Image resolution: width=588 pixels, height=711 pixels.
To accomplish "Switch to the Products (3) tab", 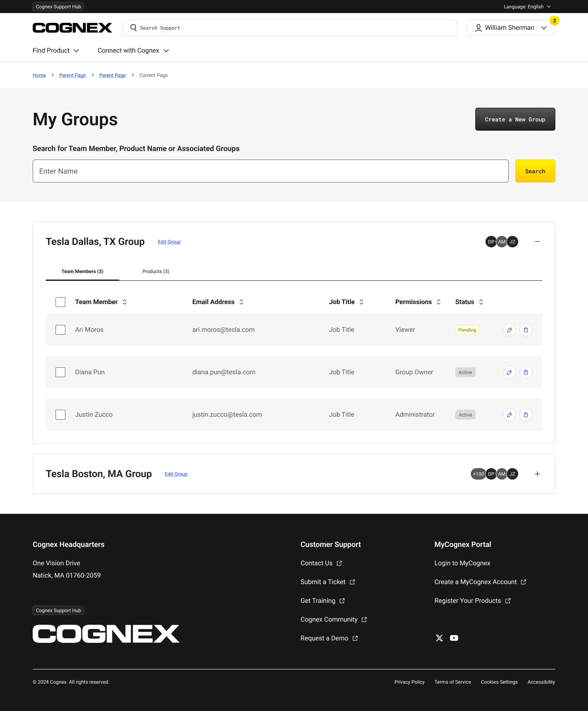I will [x=156, y=271].
